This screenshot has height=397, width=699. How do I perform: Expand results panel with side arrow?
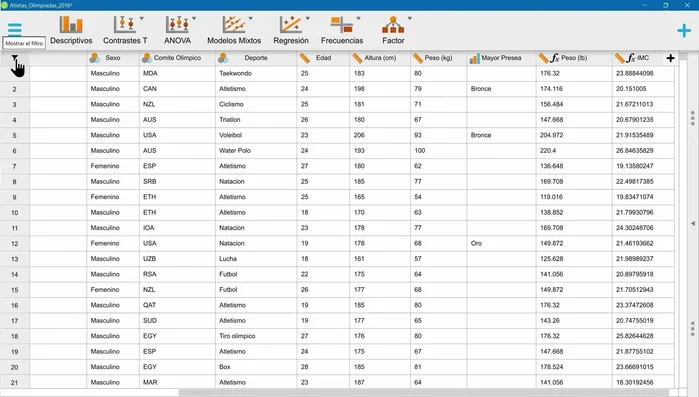tap(693, 223)
